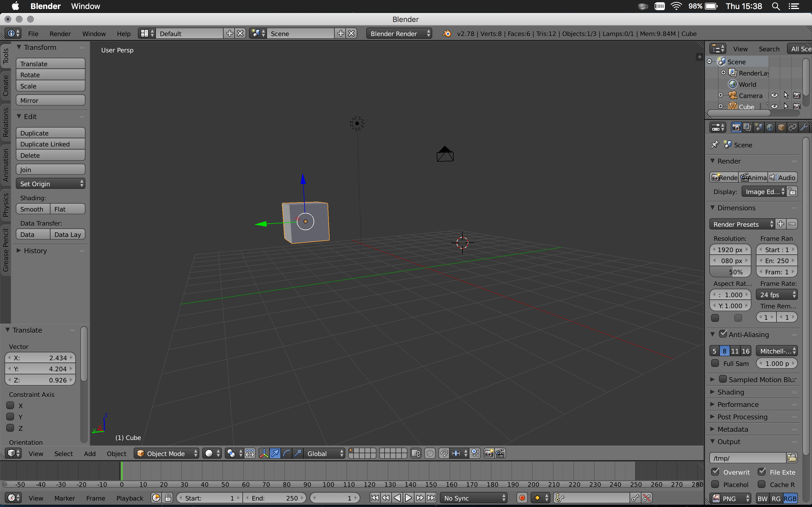Toggle the Camera visibility eye
812x507 pixels.
[x=775, y=95]
